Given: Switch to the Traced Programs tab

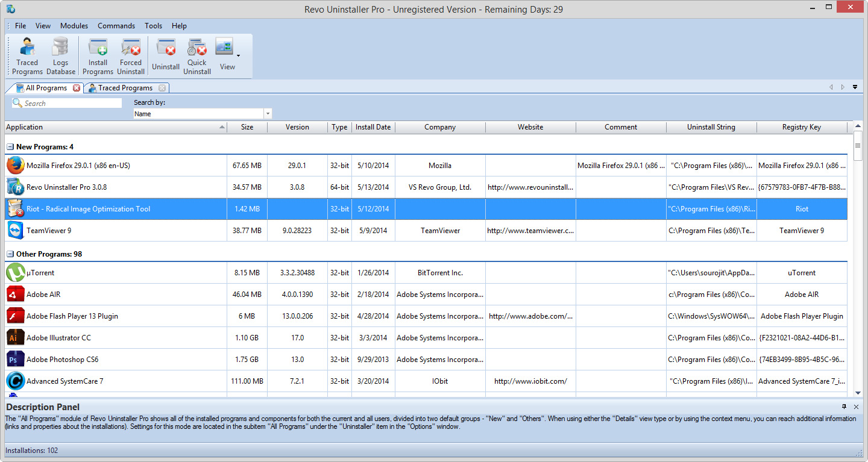Looking at the screenshot, I should click(x=125, y=88).
